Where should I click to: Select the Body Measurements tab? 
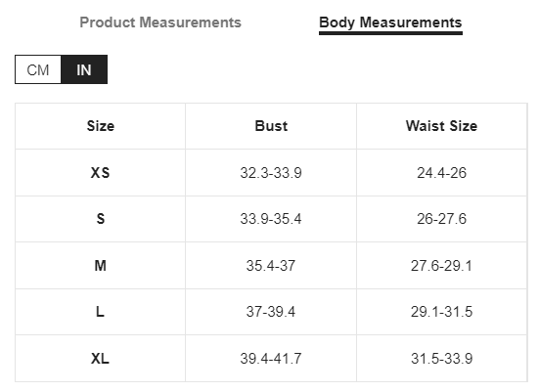click(x=390, y=22)
